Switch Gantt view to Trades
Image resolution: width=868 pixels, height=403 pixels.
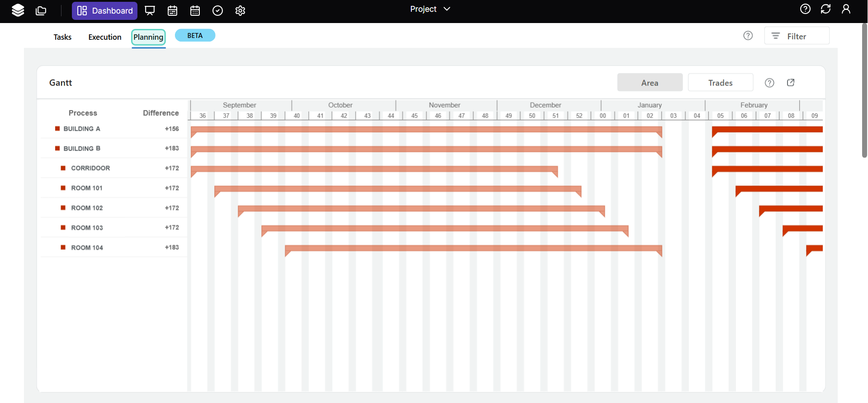pos(720,83)
